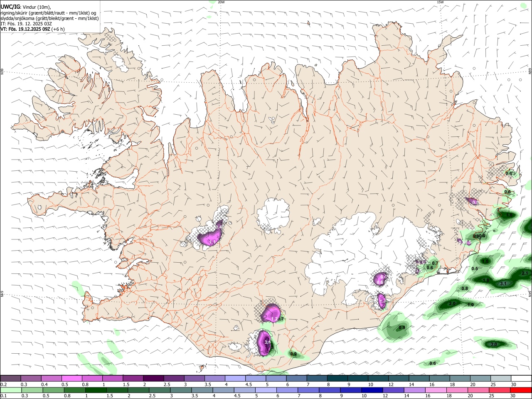
Task: Select the lavender 4–4.5 snow swatch
Action: (x=235, y=379)
